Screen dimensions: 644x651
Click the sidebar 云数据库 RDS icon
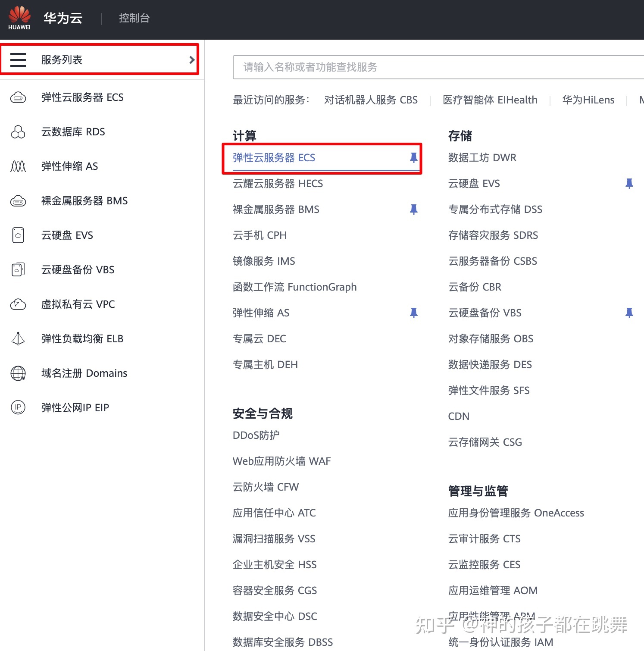(18, 132)
